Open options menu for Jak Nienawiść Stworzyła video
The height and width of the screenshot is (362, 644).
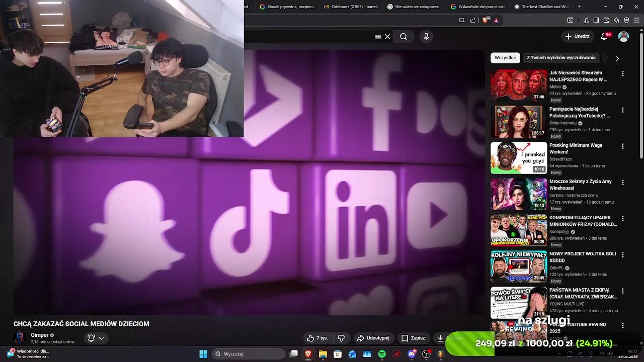623,73
